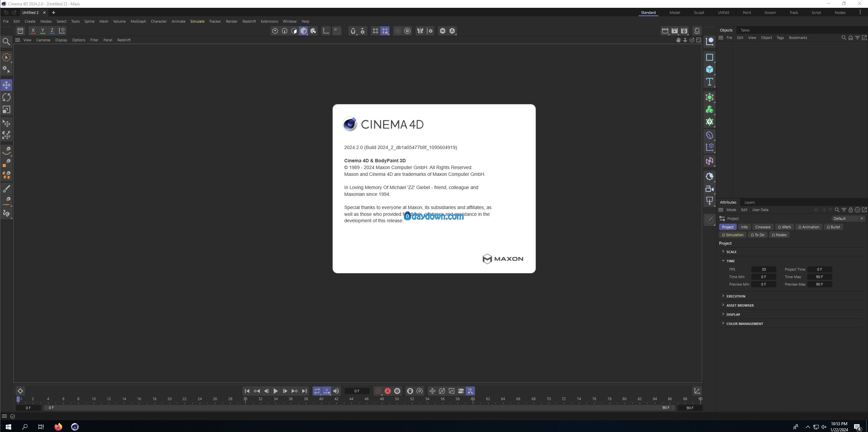868x432 pixels.
Task: Toggle Autokeying red A button
Action: 387,391
